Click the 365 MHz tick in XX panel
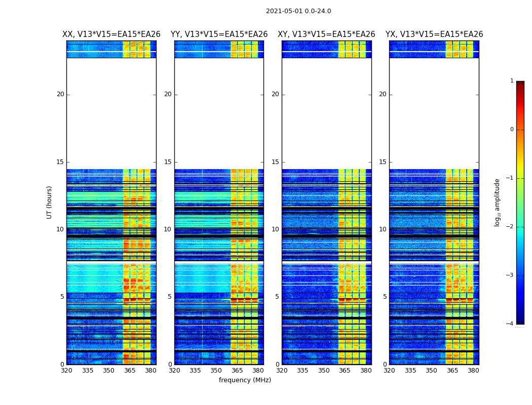Image resolution: width=532 pixels, height=405 pixels. pos(130,371)
